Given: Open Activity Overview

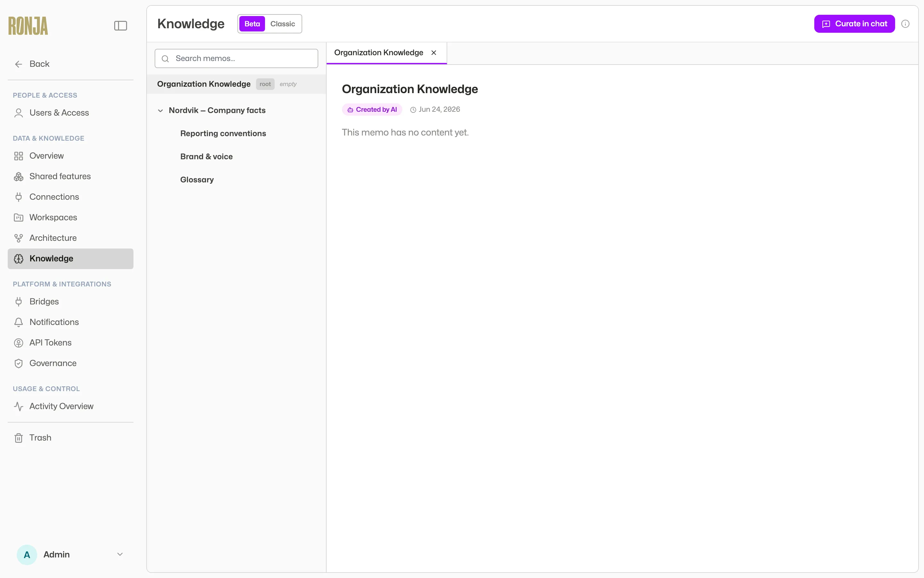Looking at the screenshot, I should click(71, 406).
